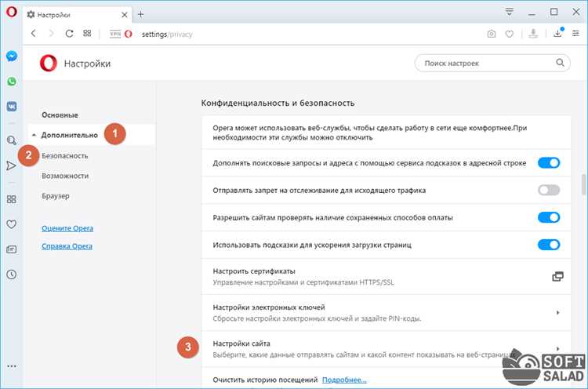Close the Настройки tab

tap(125, 15)
